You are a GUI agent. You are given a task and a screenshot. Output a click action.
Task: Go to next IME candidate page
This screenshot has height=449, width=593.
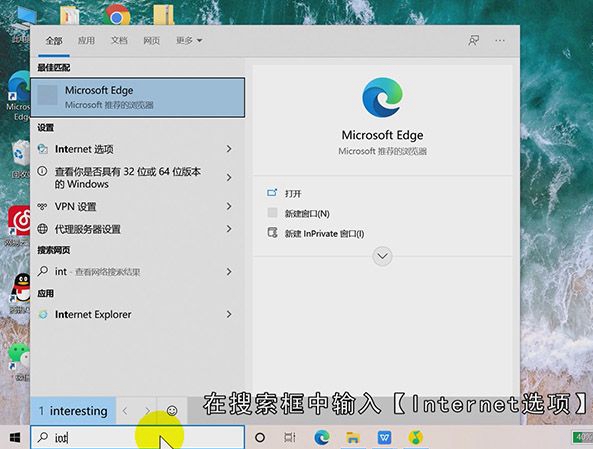[x=147, y=411]
